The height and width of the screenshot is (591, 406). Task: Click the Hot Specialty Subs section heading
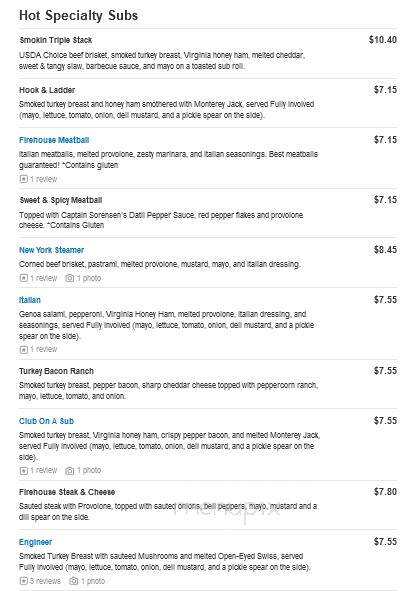click(x=78, y=15)
